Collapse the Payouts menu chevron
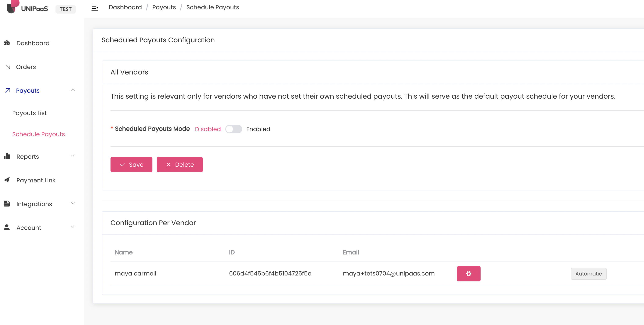 pyautogui.click(x=73, y=90)
